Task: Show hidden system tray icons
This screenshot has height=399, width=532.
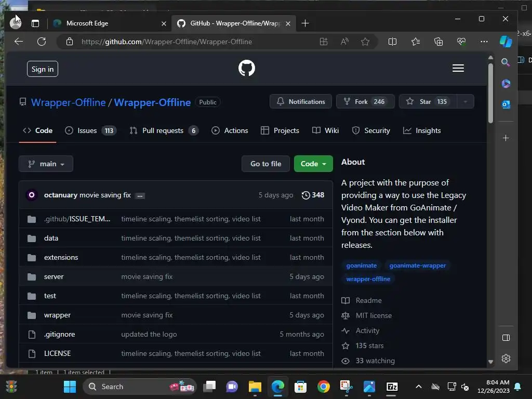Action: 419,387
